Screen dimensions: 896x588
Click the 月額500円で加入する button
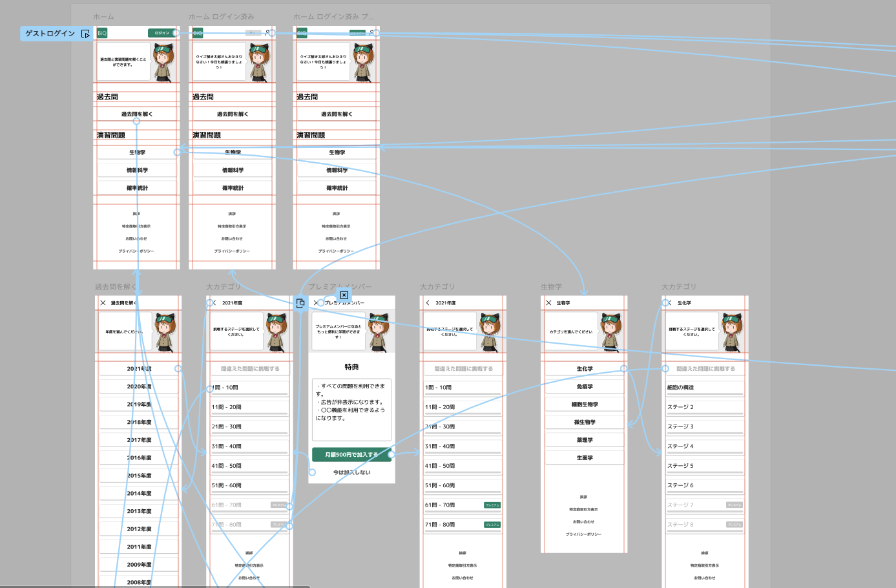click(x=351, y=454)
